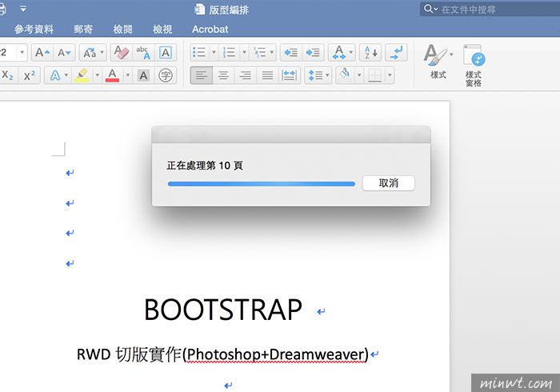Expand the borders dropdown arrow
The width and height of the screenshot is (560, 392).
(390, 75)
